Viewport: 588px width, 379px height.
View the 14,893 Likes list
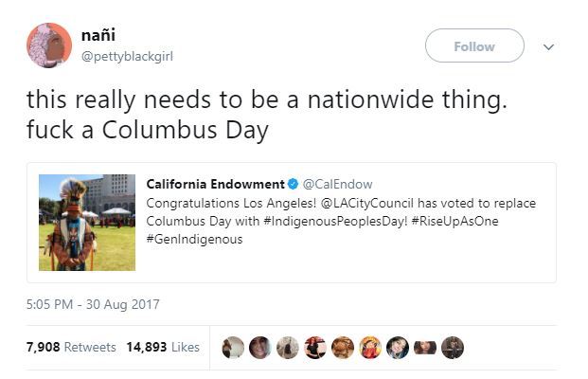pyautogui.click(x=162, y=347)
